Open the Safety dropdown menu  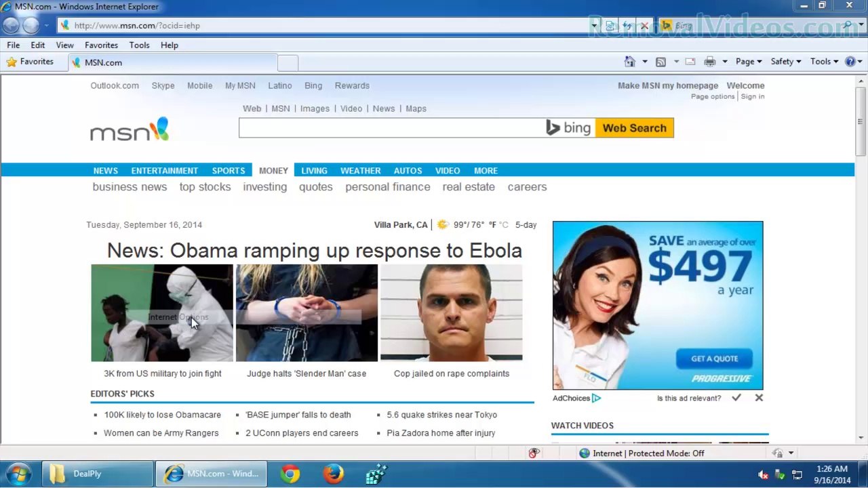click(x=786, y=62)
